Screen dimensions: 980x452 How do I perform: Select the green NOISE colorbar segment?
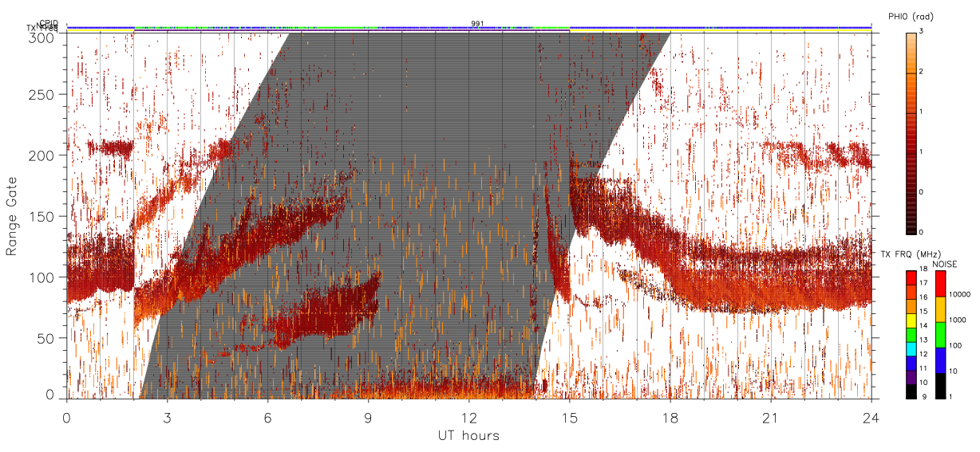point(939,335)
